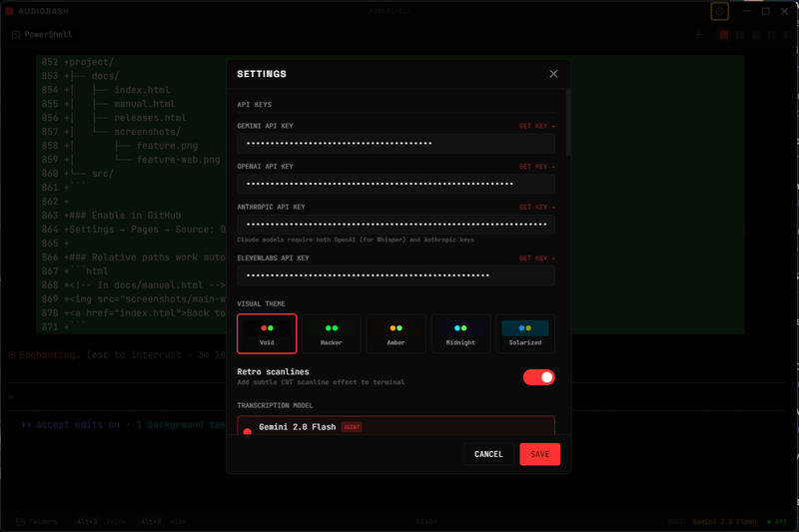Click the ElevenLabs API key field
The height and width of the screenshot is (532, 799).
(396, 275)
